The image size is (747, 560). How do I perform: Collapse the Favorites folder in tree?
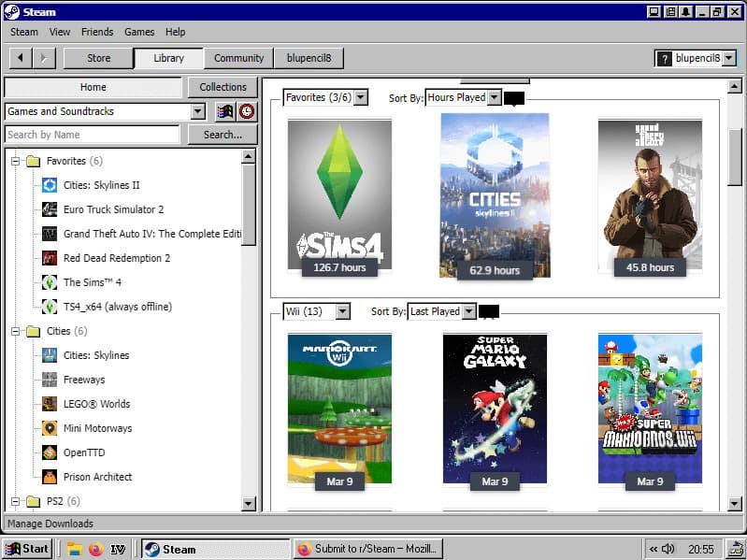coord(15,161)
